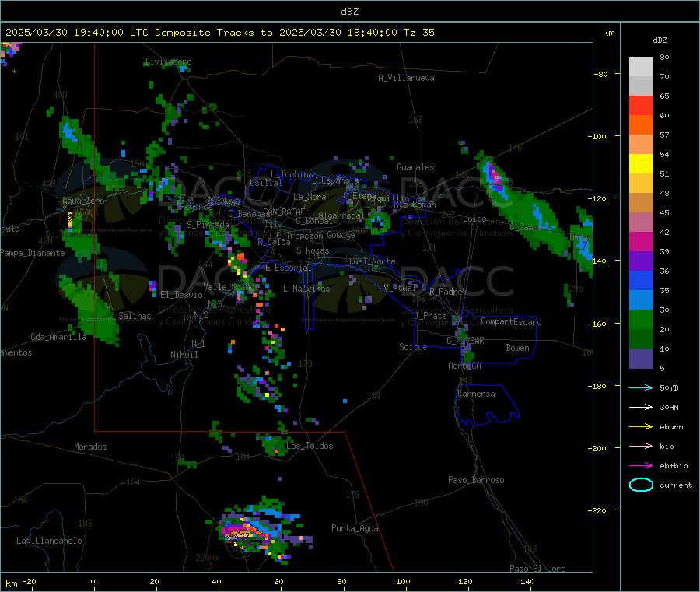The width and height of the screenshot is (700, 592).
Task: Click the yellow echo near Agua_Toro
Action: [70, 221]
